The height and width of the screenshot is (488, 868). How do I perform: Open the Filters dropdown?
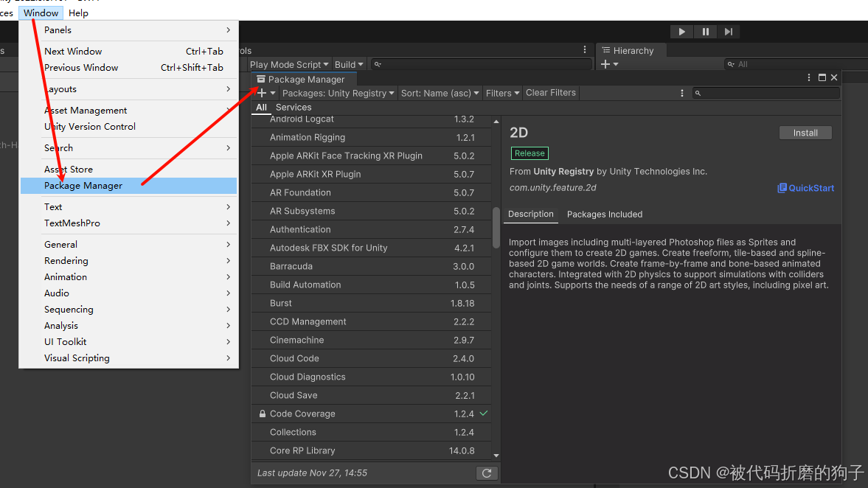[502, 93]
